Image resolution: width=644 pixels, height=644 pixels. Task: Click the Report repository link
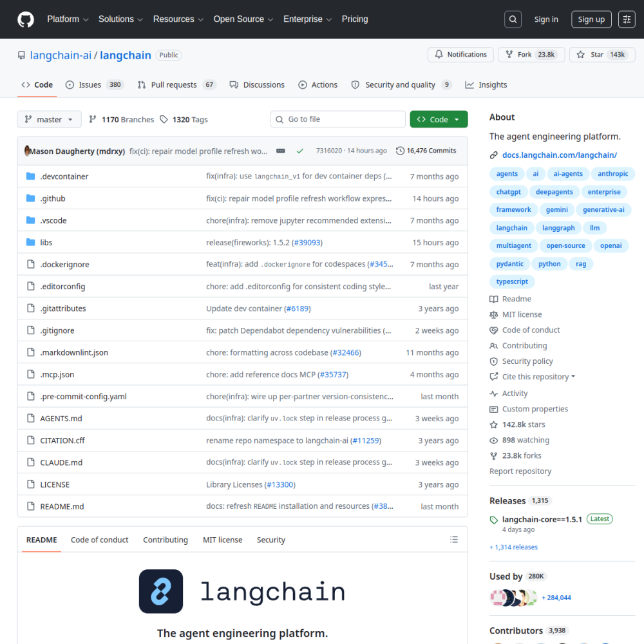pyautogui.click(x=520, y=471)
